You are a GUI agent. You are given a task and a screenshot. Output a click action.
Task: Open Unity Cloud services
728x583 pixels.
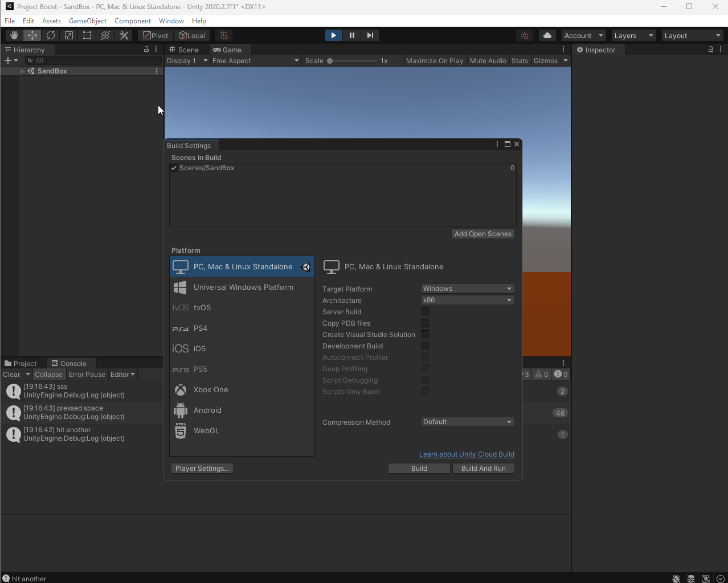[546, 35]
